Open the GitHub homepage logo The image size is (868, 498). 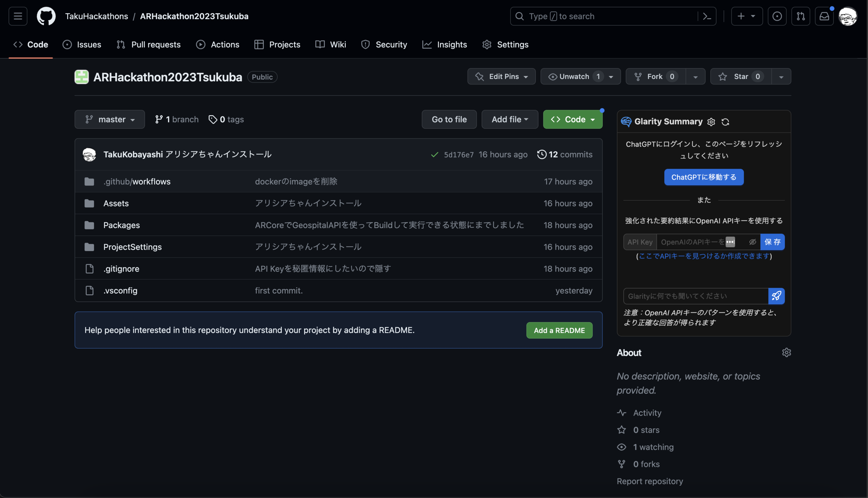click(x=46, y=16)
